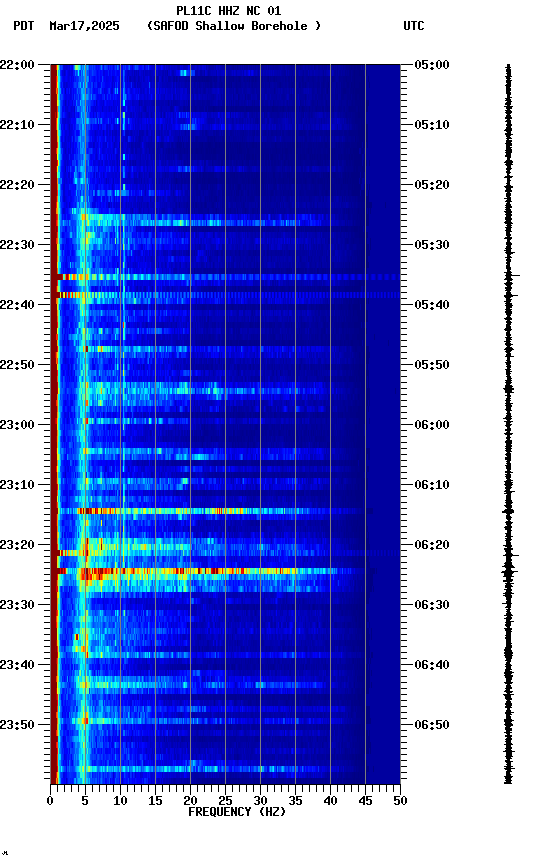The width and height of the screenshot is (552, 864).
Task: Click the 10 Hz frequency axis label
Action: pyautogui.click(x=120, y=801)
